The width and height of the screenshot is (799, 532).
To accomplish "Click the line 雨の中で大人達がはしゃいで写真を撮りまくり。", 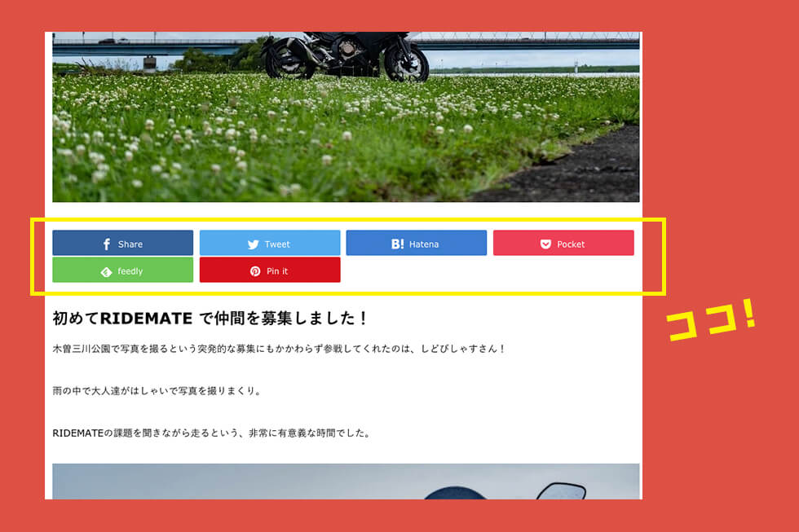I will click(x=157, y=391).
